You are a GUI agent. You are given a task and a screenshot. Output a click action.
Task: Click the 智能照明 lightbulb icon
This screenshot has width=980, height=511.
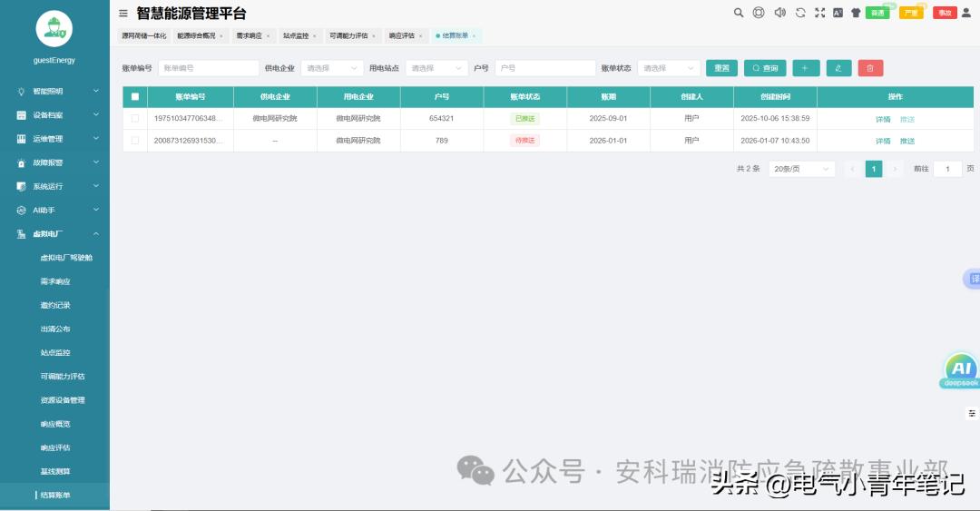point(21,92)
